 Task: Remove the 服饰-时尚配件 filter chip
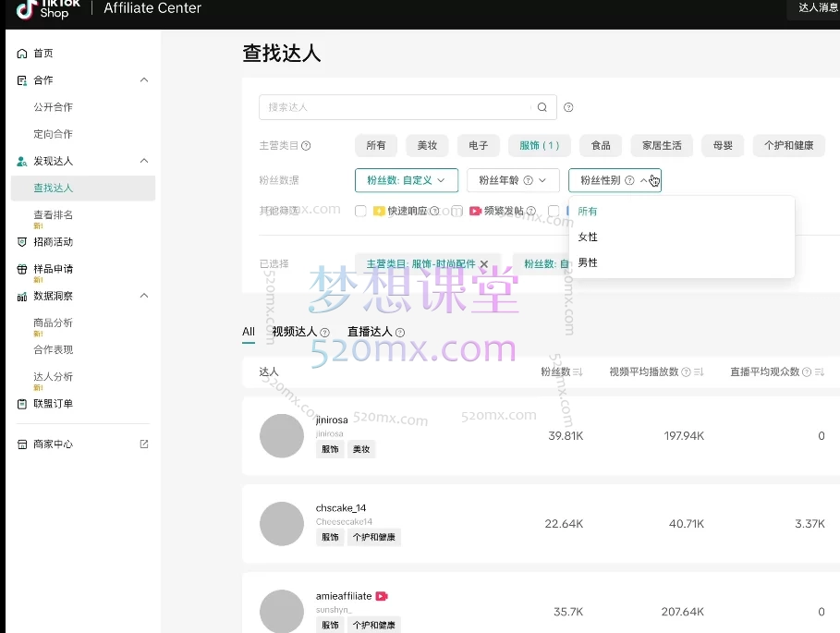pos(484,262)
